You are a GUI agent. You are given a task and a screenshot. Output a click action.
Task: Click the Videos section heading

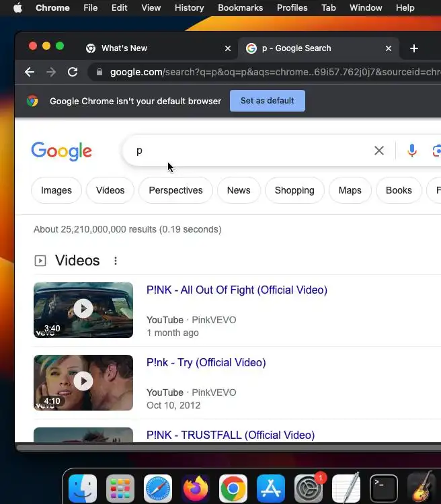77,261
